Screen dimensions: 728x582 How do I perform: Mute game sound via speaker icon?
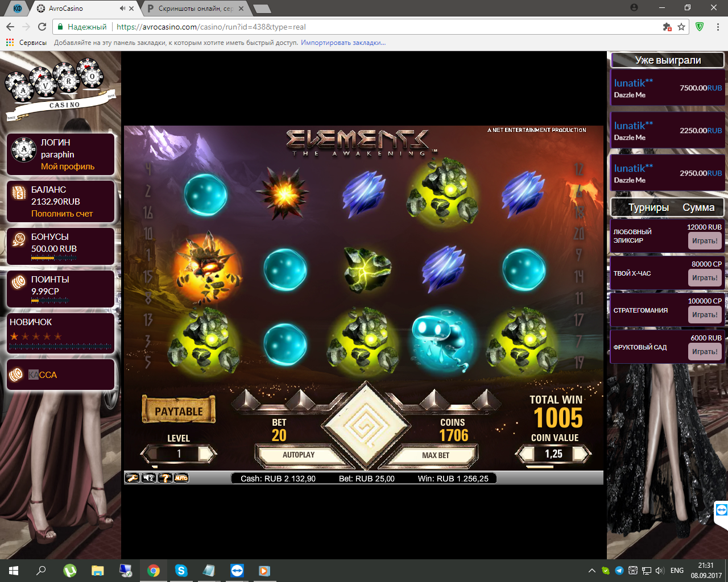pos(148,478)
